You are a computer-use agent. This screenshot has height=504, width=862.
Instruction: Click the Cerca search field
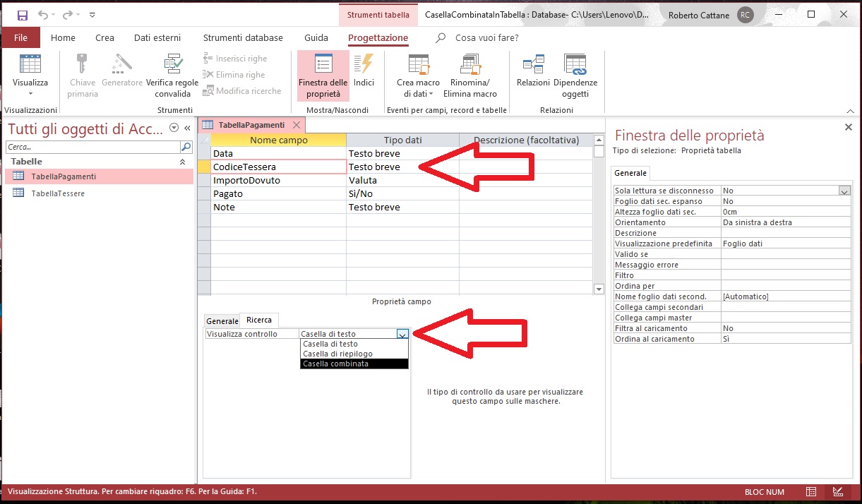coord(93,147)
